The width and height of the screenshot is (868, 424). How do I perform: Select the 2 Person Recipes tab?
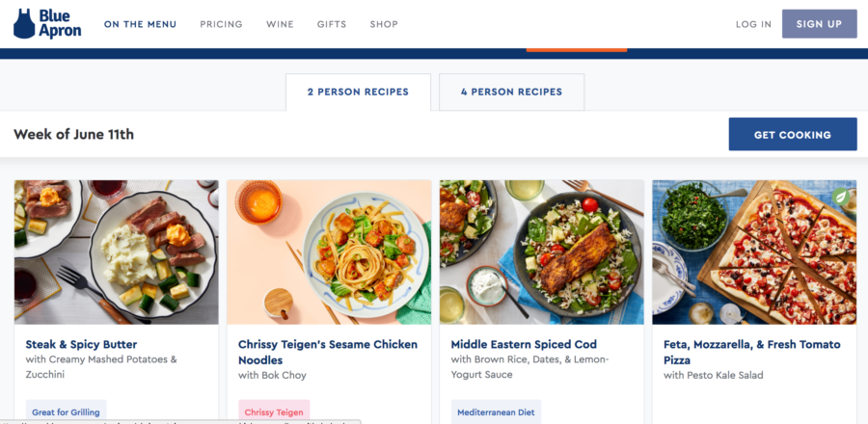pyautogui.click(x=358, y=93)
